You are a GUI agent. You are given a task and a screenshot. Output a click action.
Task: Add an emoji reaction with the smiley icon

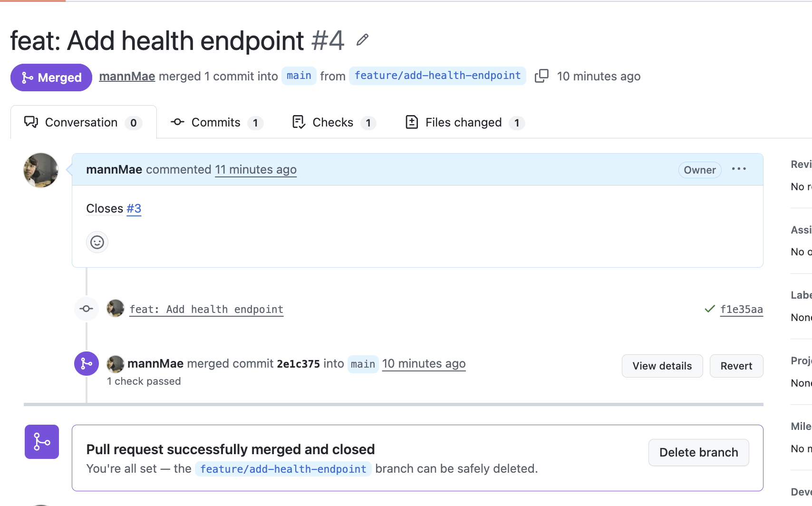click(x=97, y=243)
